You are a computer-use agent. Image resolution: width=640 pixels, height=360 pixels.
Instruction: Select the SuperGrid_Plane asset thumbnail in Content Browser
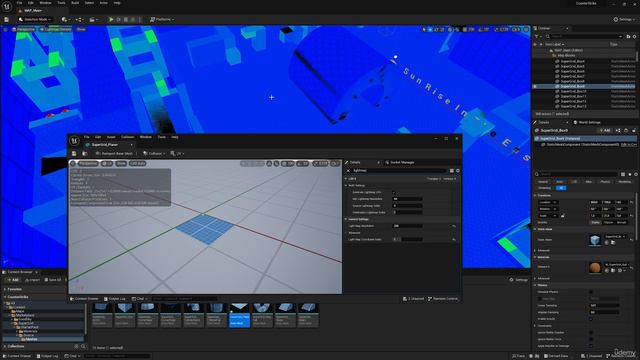(x=239, y=315)
